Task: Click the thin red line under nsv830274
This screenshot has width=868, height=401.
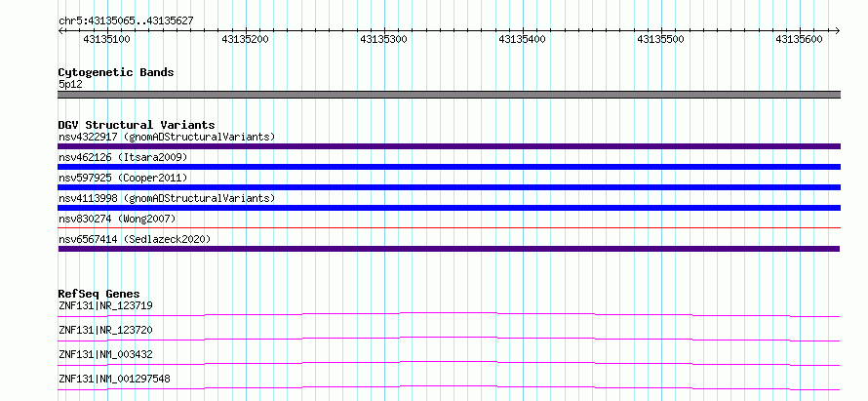Action: click(449, 227)
